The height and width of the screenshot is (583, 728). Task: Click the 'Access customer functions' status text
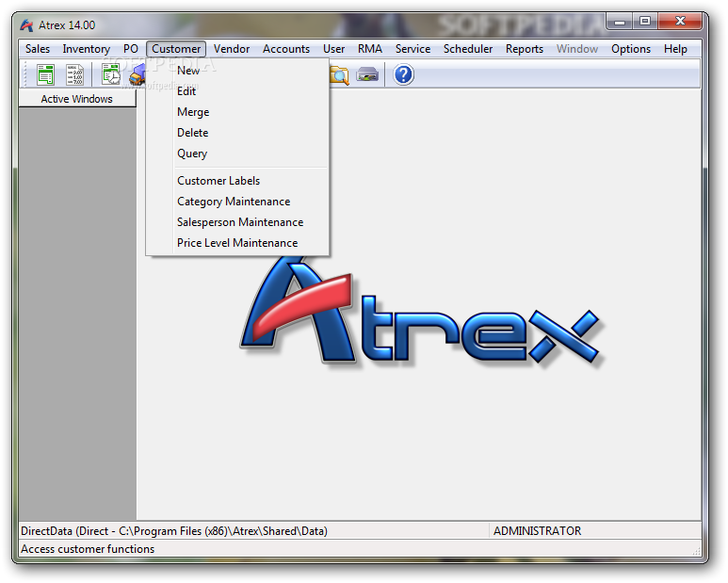pyautogui.click(x=88, y=549)
